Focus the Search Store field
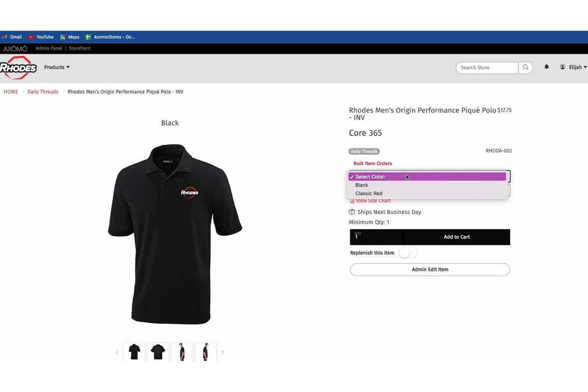This screenshot has width=588, height=392. click(487, 68)
